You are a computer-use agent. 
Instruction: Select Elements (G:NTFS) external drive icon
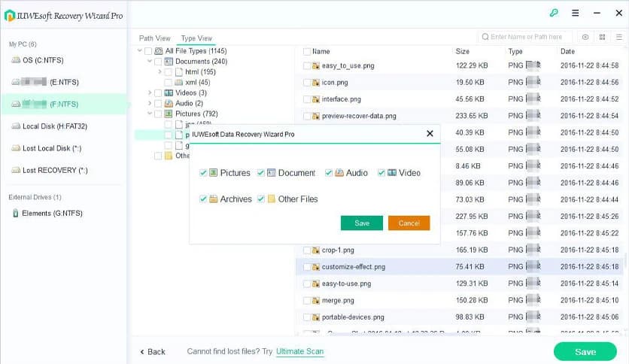(15, 214)
